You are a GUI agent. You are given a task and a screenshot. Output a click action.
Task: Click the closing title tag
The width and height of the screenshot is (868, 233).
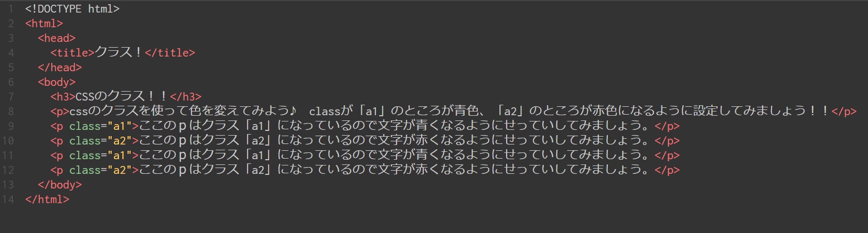click(170, 53)
